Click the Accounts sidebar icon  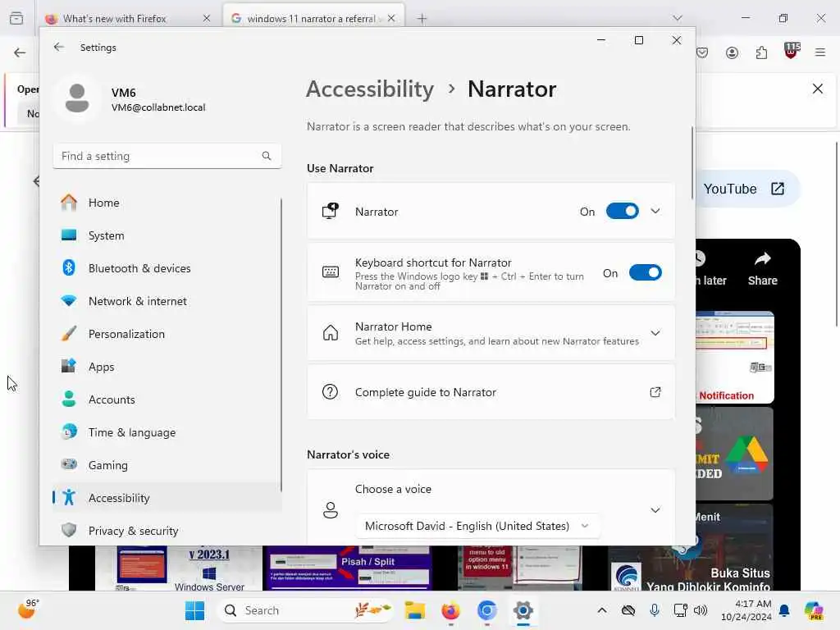point(69,399)
